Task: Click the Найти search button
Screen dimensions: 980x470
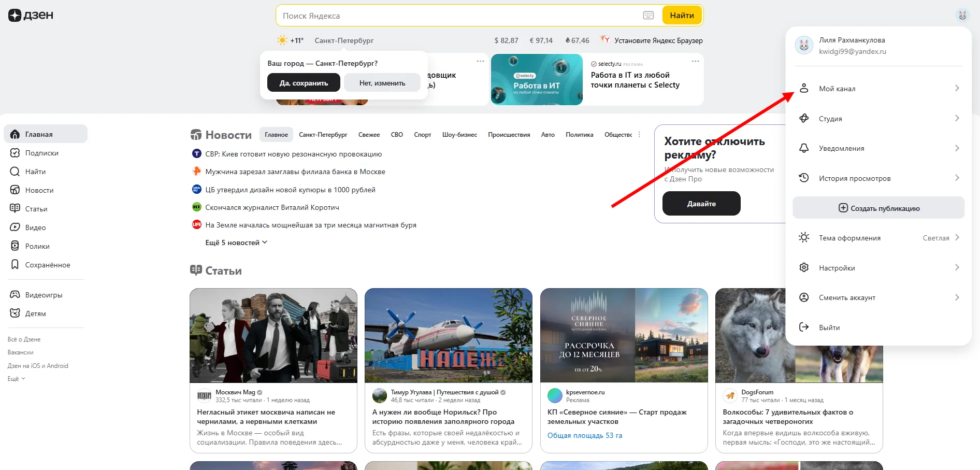Action: pos(682,16)
